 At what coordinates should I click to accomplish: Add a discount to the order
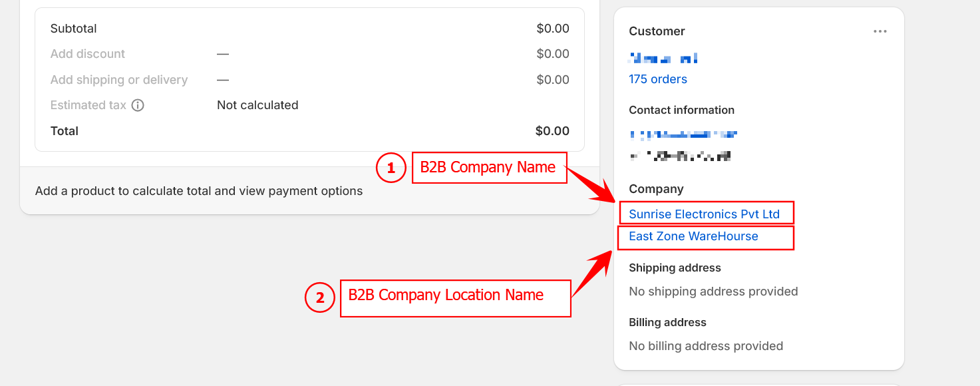pyautogui.click(x=88, y=54)
